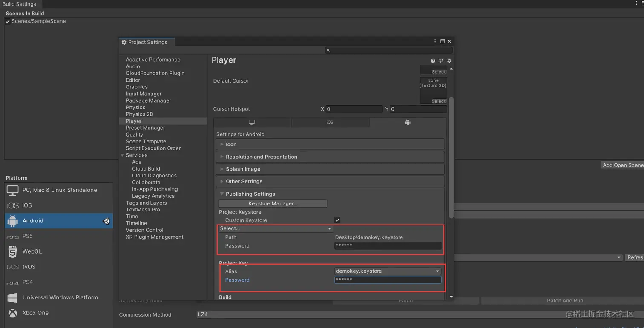This screenshot has width=644, height=328.
Task: Open CloudFoundation Plugin settings category
Action: tap(155, 73)
